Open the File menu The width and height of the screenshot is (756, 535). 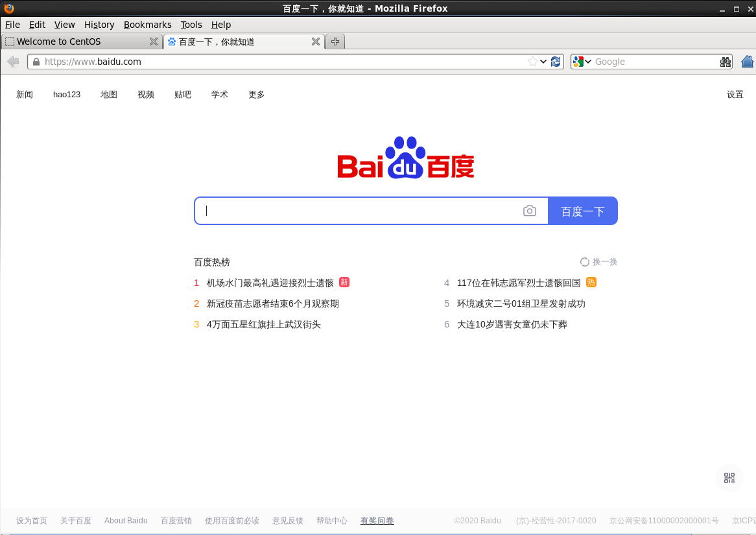pos(12,25)
